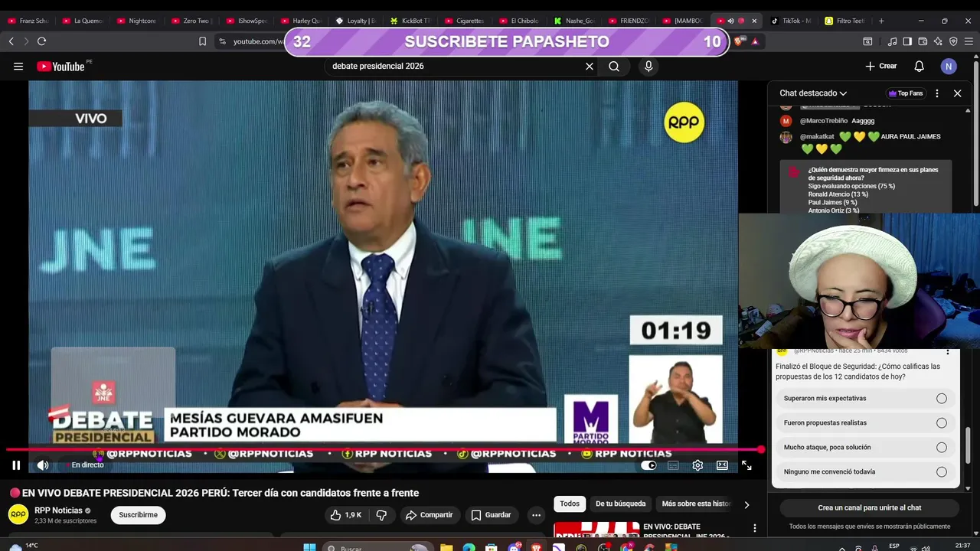
Task: Open the 'Crear' create menu
Action: click(x=880, y=67)
